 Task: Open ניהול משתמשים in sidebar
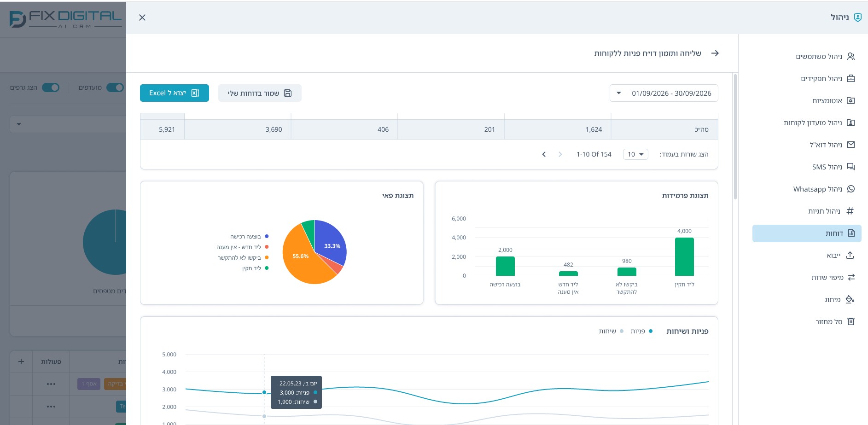click(825, 56)
